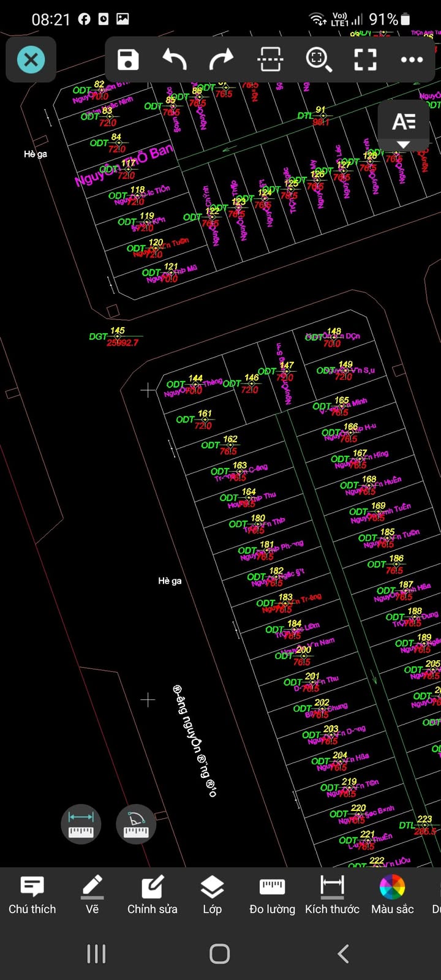This screenshot has height=980, width=441.
Task: Tap the angle measurement ruler button
Action: tap(136, 824)
